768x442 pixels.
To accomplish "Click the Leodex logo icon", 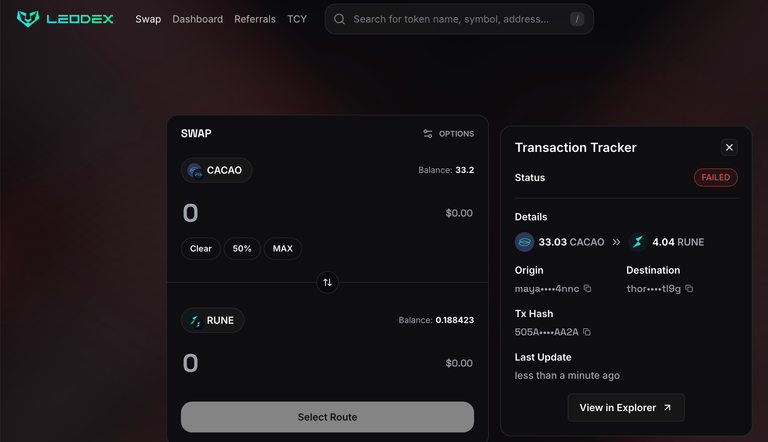I will pyautogui.click(x=27, y=19).
